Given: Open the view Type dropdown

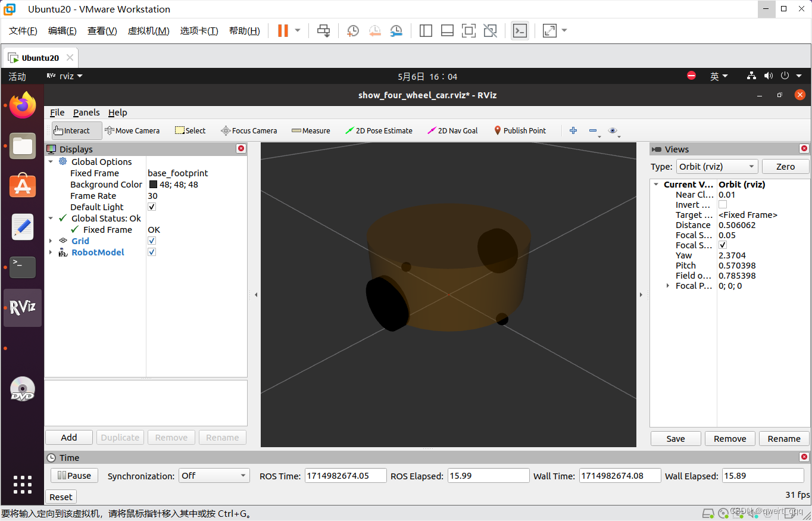Looking at the screenshot, I should 717,167.
